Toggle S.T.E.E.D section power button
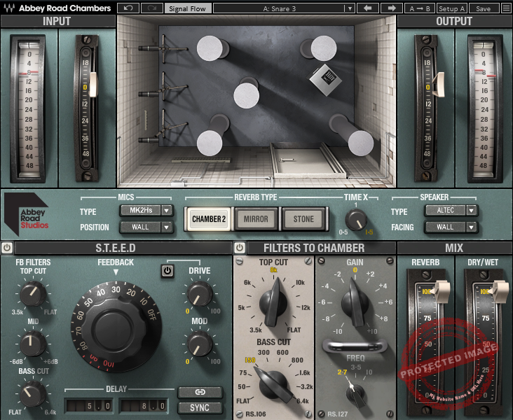The image size is (513, 420). pos(7,248)
